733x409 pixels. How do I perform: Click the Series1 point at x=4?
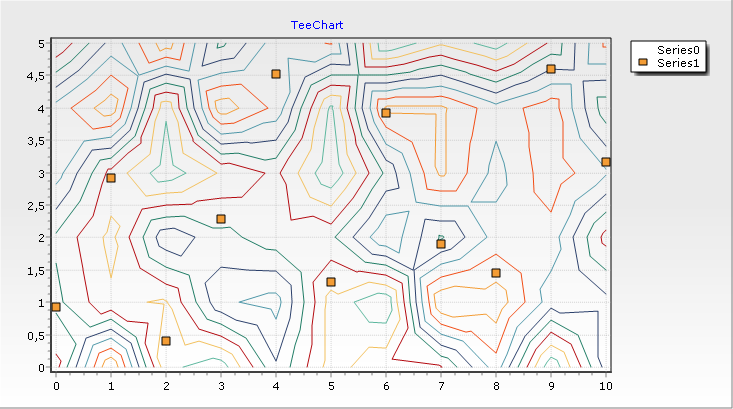(x=276, y=74)
